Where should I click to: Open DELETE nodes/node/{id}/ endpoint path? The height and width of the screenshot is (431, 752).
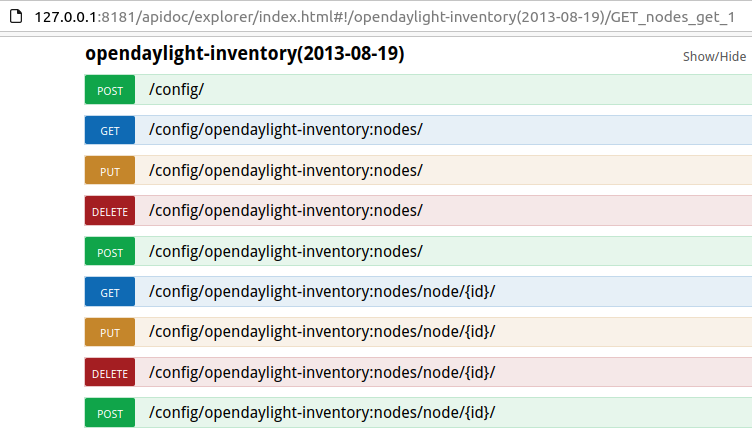pyautogui.click(x=322, y=372)
